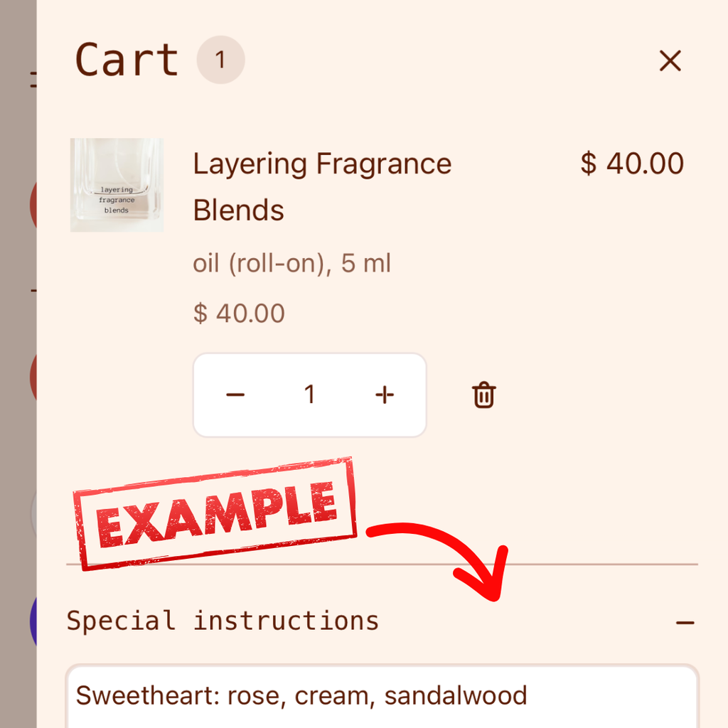This screenshot has height=728, width=728.
Task: Click the close X icon on the cart
Action: point(670,61)
